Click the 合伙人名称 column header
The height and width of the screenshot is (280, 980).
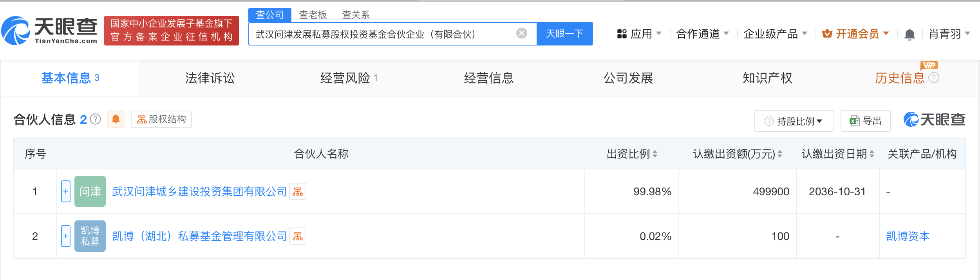[x=321, y=154]
